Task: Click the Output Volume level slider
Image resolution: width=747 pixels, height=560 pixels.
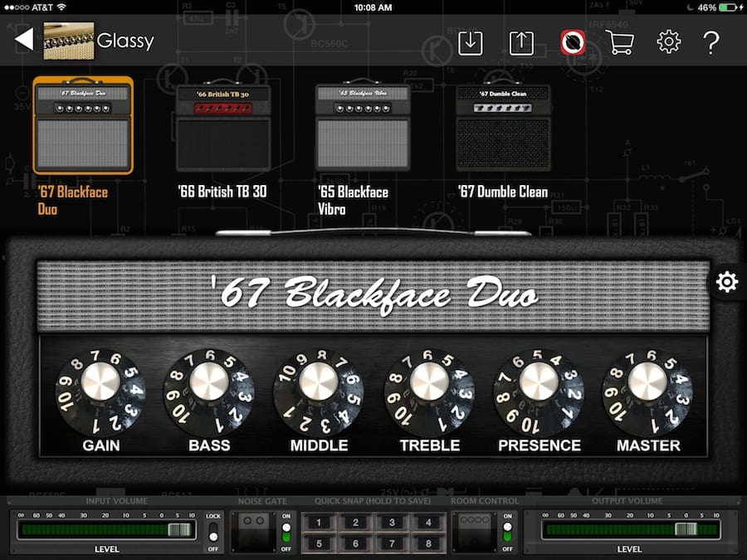Action: tap(630, 530)
